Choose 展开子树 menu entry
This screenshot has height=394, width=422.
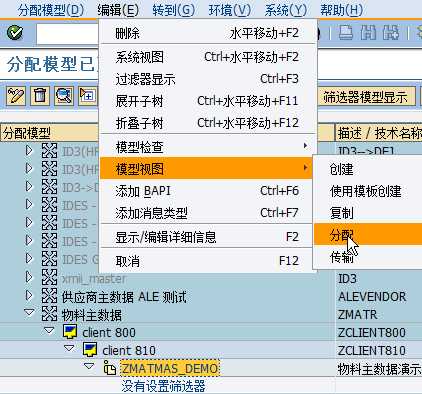(207, 101)
